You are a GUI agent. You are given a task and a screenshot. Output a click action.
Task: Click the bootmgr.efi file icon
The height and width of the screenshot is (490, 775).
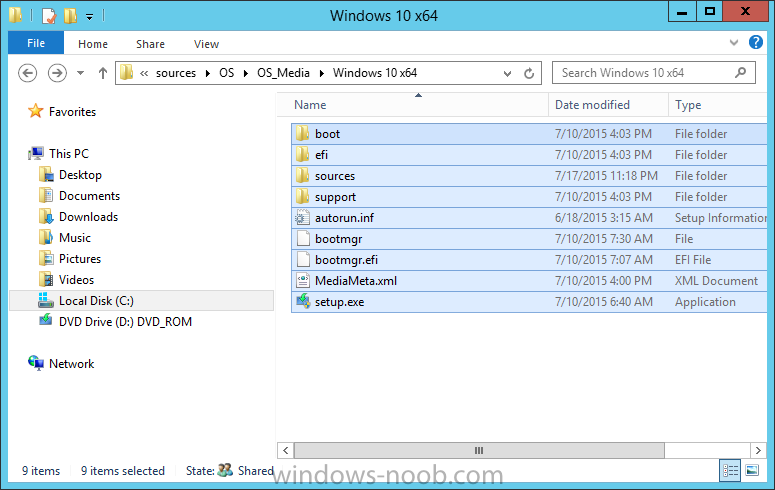[x=303, y=260]
